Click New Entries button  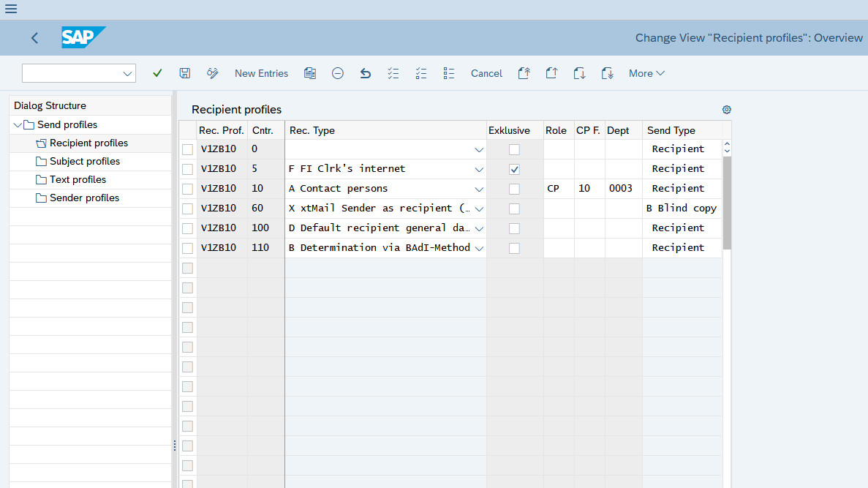[x=261, y=73]
